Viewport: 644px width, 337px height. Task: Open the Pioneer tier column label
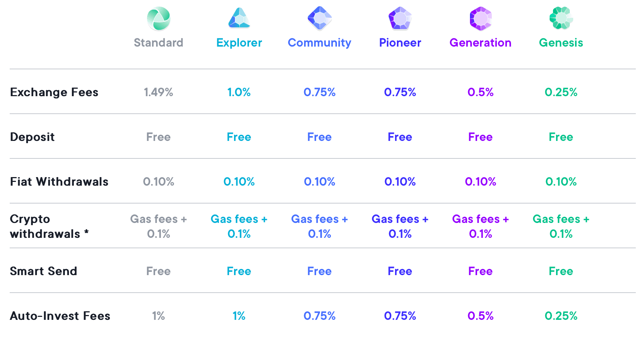[400, 43]
